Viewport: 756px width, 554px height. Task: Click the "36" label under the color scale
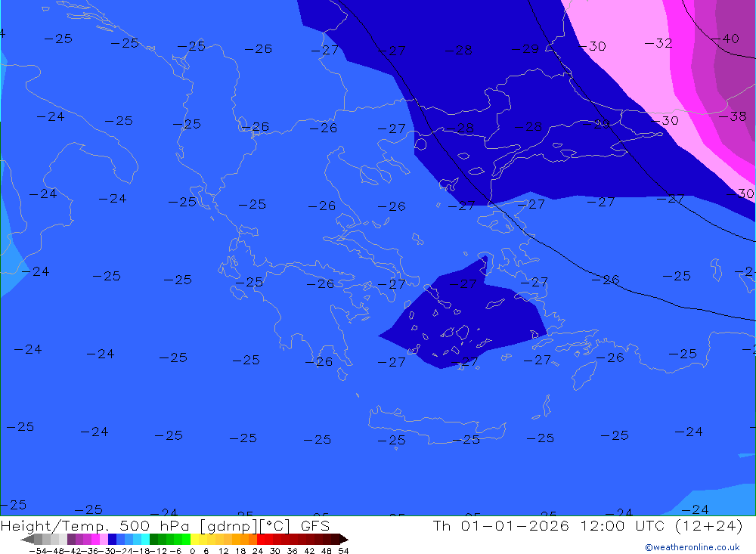[292, 551]
